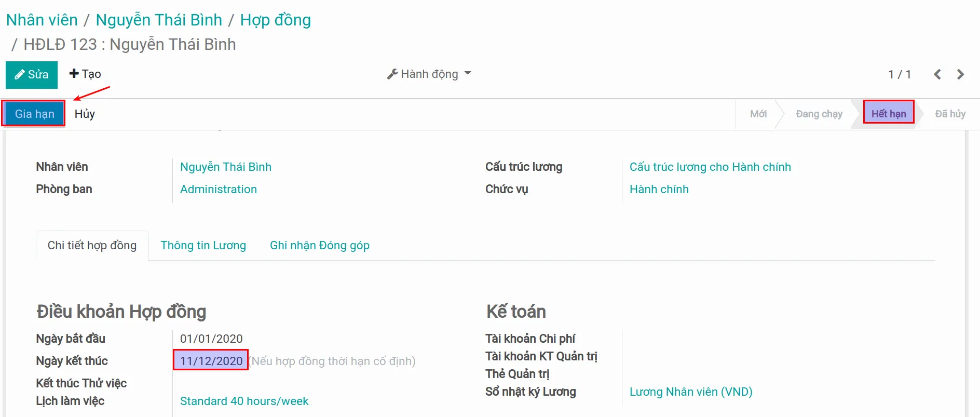The height and width of the screenshot is (417, 980).
Task: Select the Đang chạy status stage
Action: tap(819, 114)
